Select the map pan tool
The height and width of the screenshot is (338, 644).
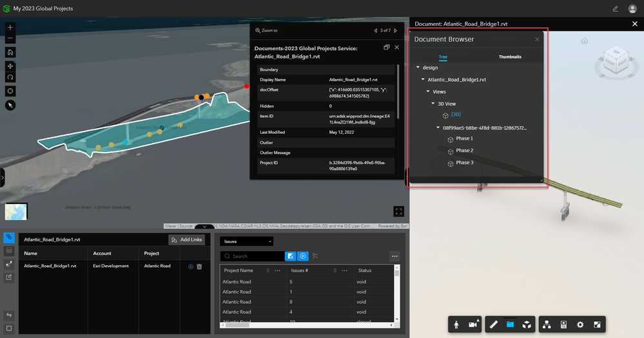coord(10,66)
